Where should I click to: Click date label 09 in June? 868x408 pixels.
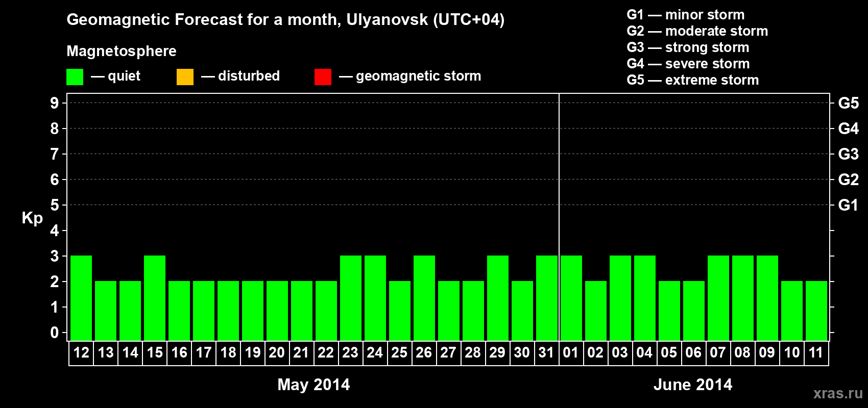[767, 352]
